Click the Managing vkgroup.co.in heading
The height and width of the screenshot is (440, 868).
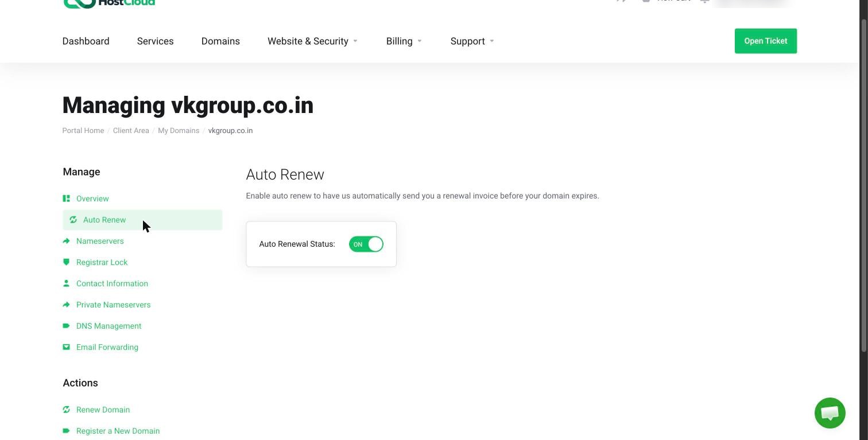pyautogui.click(x=188, y=106)
